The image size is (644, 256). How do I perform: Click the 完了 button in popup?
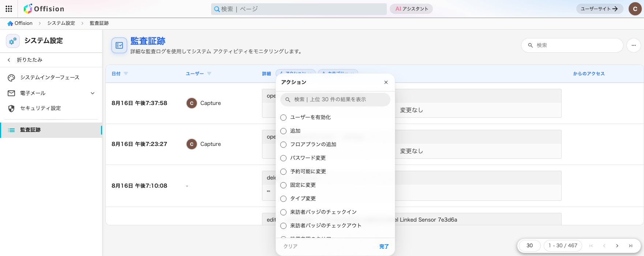(384, 246)
